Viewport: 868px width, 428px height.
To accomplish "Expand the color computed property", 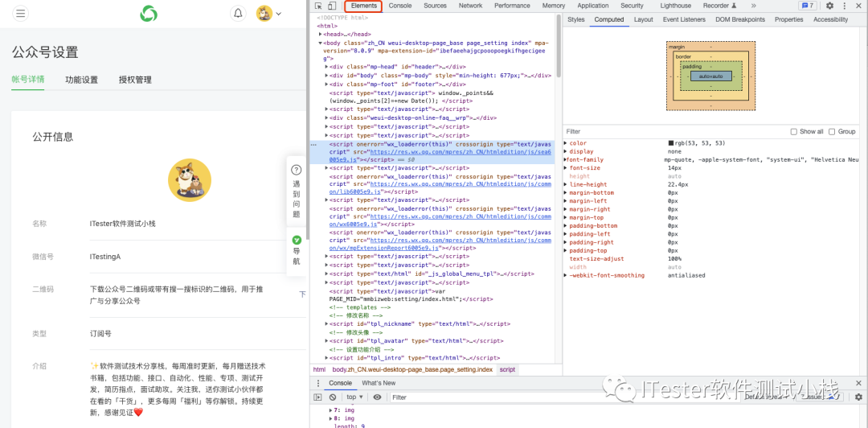I will coord(565,143).
